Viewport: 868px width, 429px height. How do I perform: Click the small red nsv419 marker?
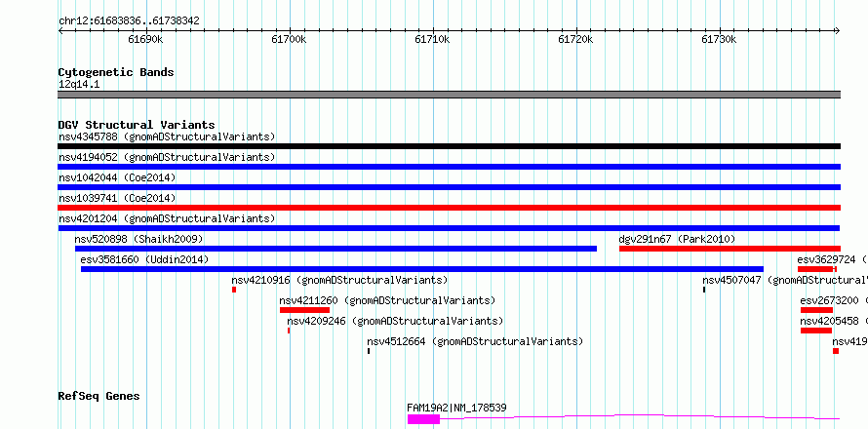tap(836, 351)
